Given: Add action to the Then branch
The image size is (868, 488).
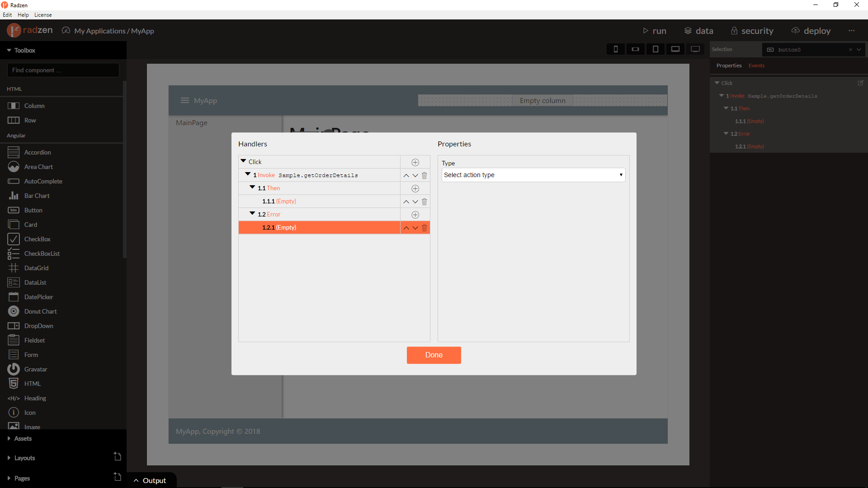Looking at the screenshot, I should coord(415,188).
